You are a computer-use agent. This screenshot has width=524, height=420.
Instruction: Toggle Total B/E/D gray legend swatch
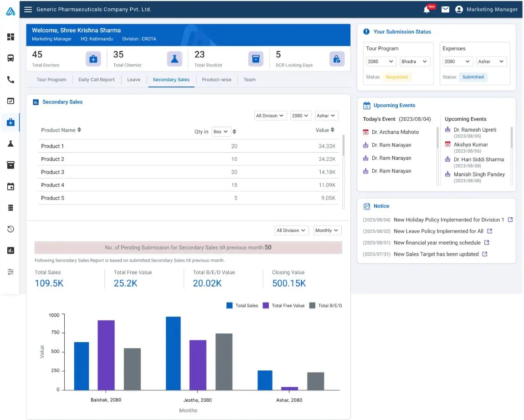click(x=312, y=306)
